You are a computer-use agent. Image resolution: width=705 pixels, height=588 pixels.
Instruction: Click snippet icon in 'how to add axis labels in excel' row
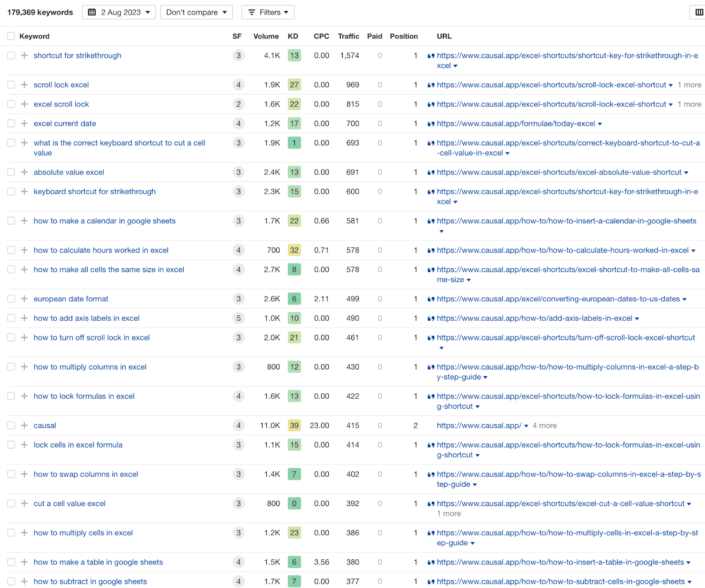pos(431,318)
